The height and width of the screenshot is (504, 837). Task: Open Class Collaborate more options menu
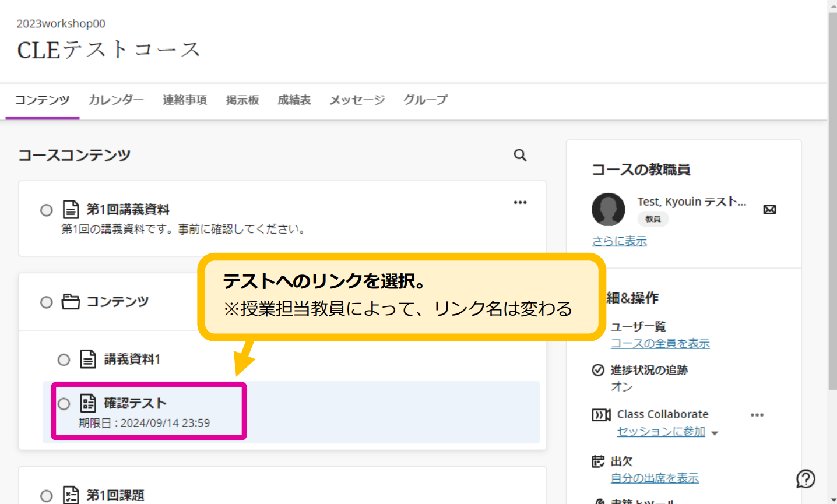click(757, 415)
